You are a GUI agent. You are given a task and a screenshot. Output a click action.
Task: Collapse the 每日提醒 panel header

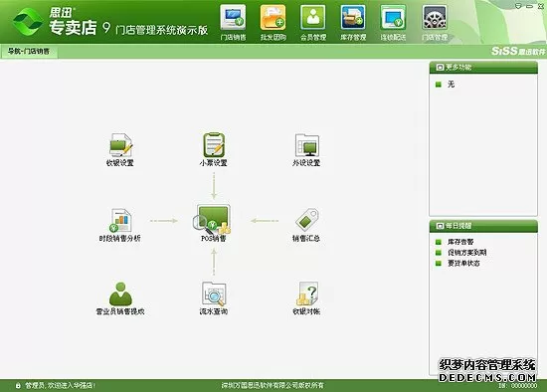coord(483,226)
